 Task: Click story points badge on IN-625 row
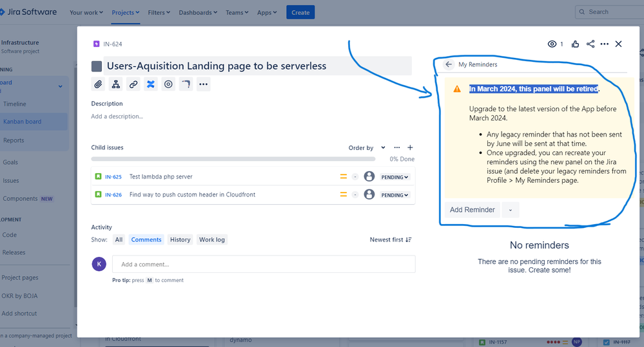coord(355,177)
